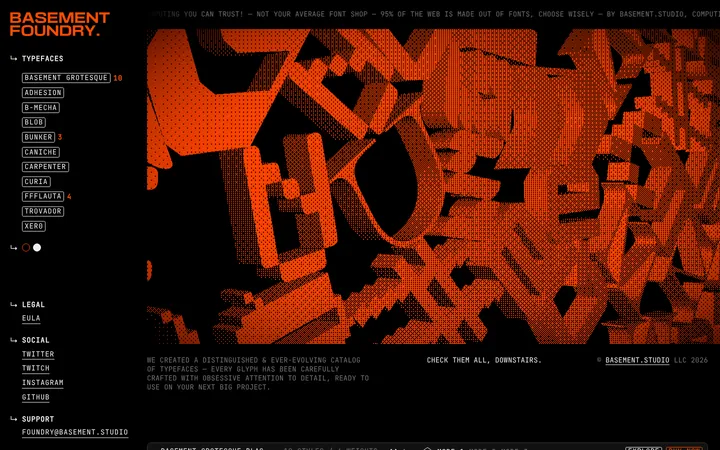Image resolution: width=720 pixels, height=450 pixels.
Task: Open the Bunker typeface
Action: (39, 137)
